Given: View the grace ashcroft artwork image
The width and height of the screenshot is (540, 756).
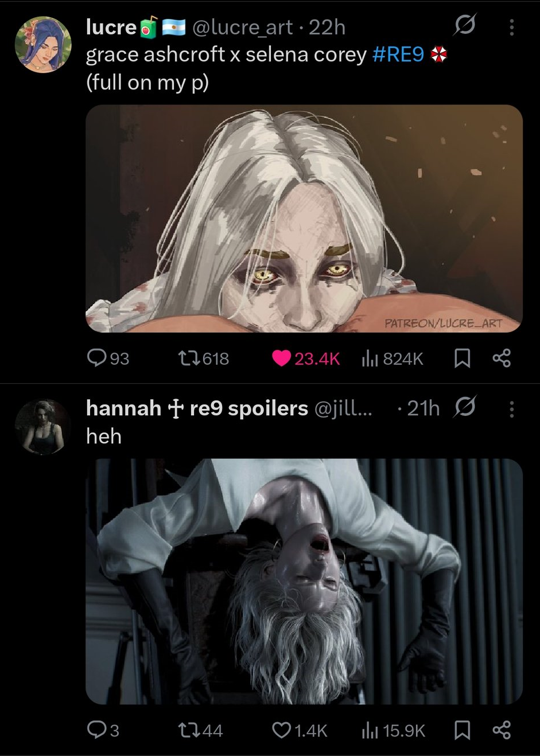Looking at the screenshot, I should point(304,219).
